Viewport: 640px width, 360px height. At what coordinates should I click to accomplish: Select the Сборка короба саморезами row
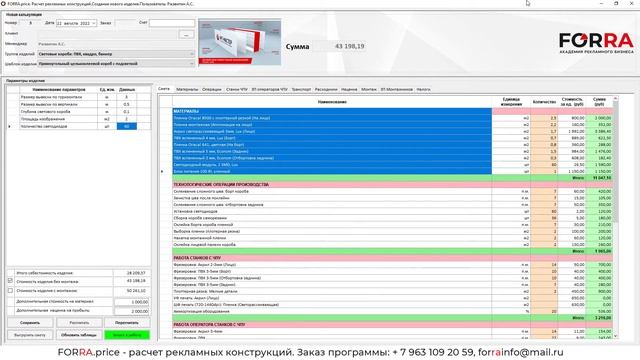click(x=392, y=218)
